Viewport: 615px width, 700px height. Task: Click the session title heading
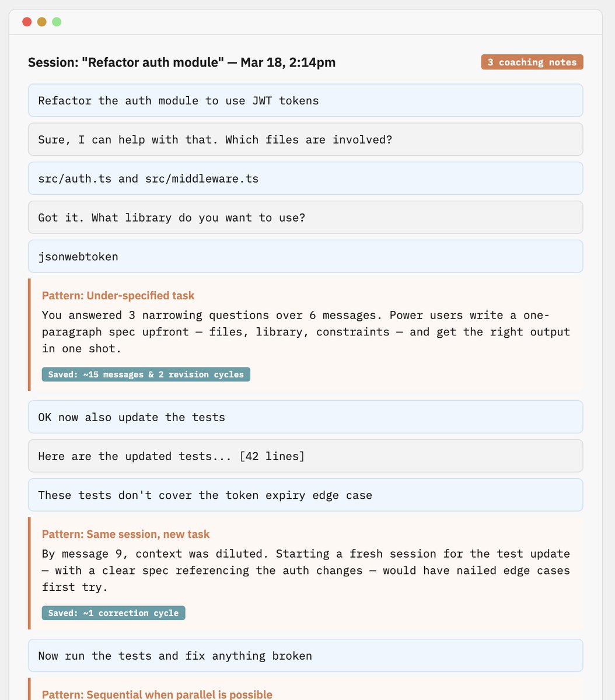[x=181, y=62]
